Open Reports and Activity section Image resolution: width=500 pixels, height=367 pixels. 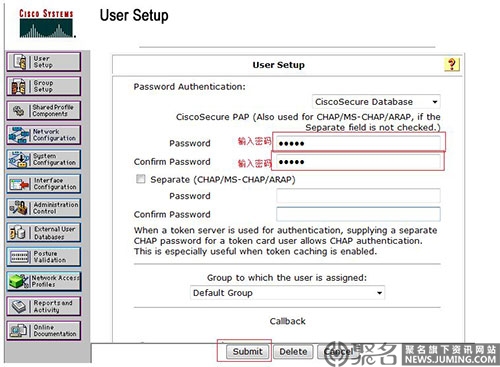pos(44,306)
